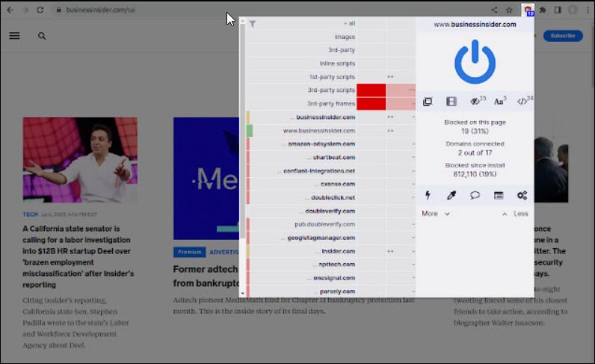Image resolution: width=595 pixels, height=364 pixels.
Task: Select www.businessinsider.com hostname row
Action: click(330, 130)
